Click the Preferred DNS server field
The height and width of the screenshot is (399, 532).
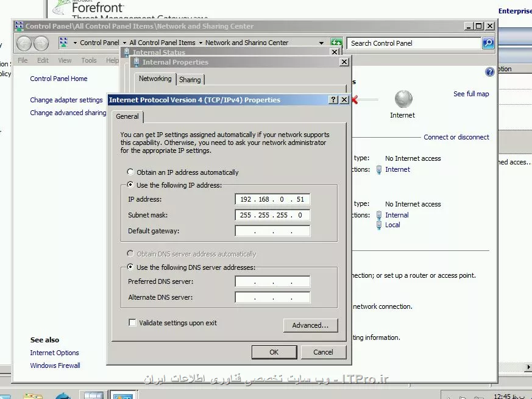tap(272, 281)
